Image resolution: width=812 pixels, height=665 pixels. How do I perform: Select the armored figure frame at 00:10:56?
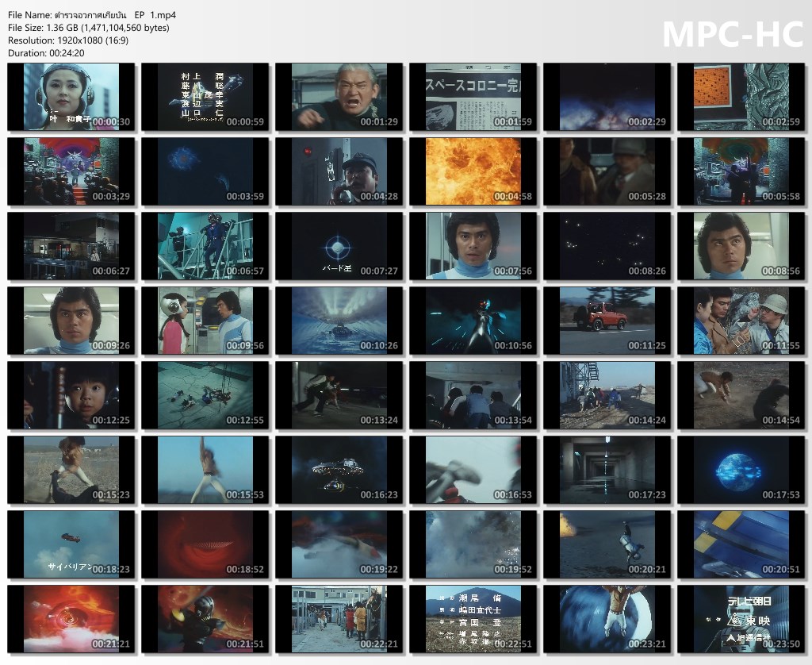tap(473, 321)
